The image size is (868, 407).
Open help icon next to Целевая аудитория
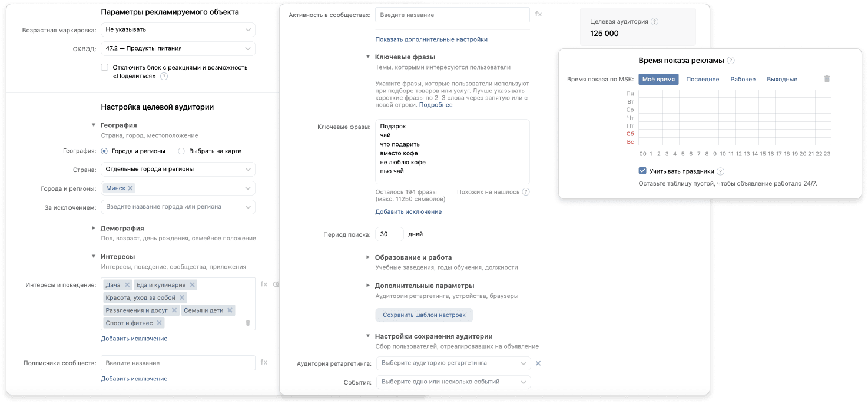pos(655,22)
